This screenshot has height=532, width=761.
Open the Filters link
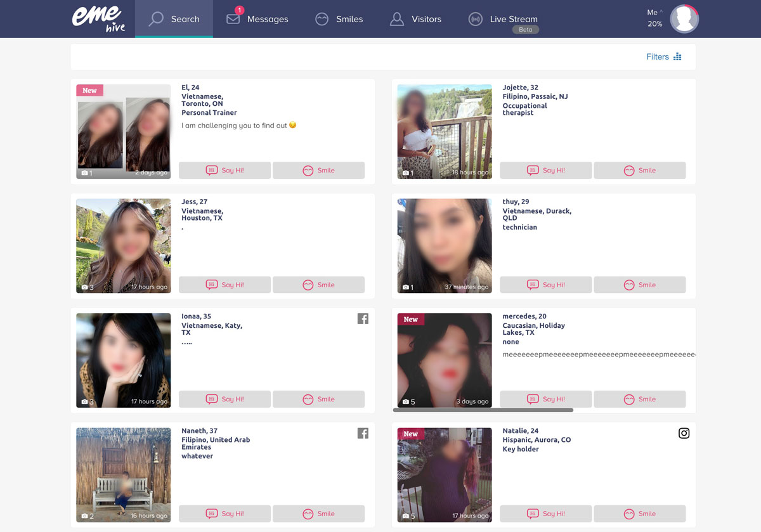tap(657, 57)
